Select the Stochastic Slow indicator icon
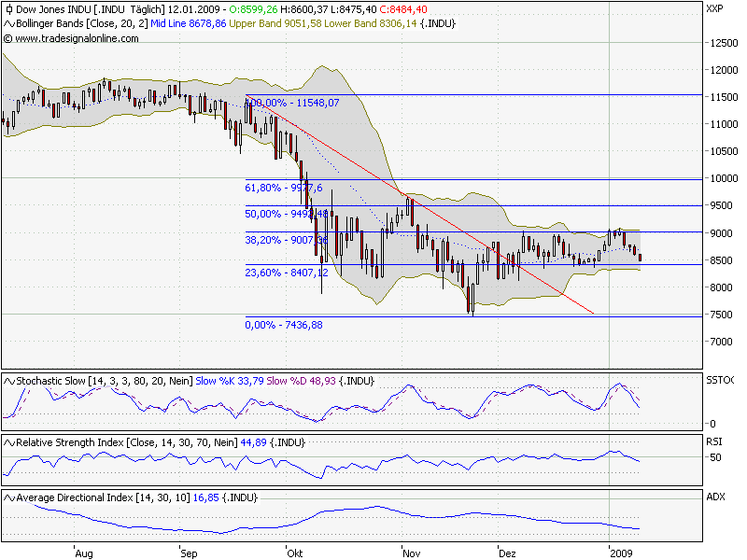747x560 pixels. [x=8, y=380]
